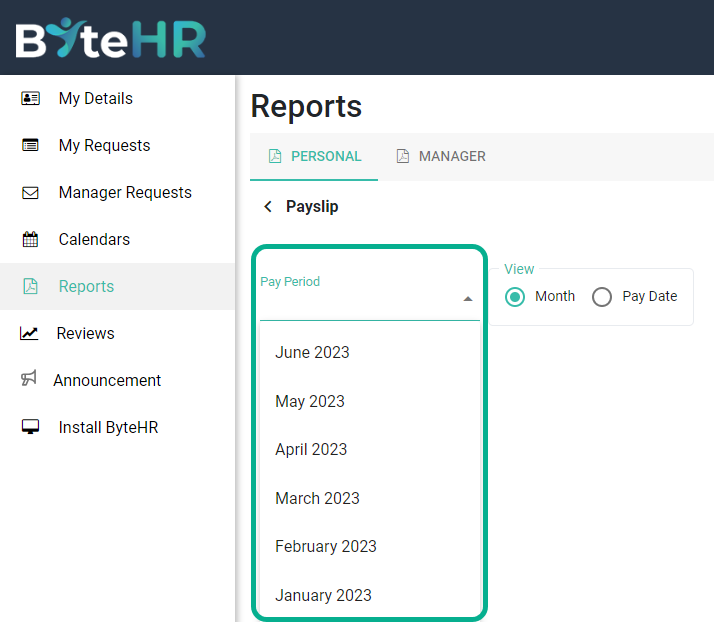This screenshot has width=714, height=622.
Task: Open Calendars in the sidebar
Action: click(117, 240)
